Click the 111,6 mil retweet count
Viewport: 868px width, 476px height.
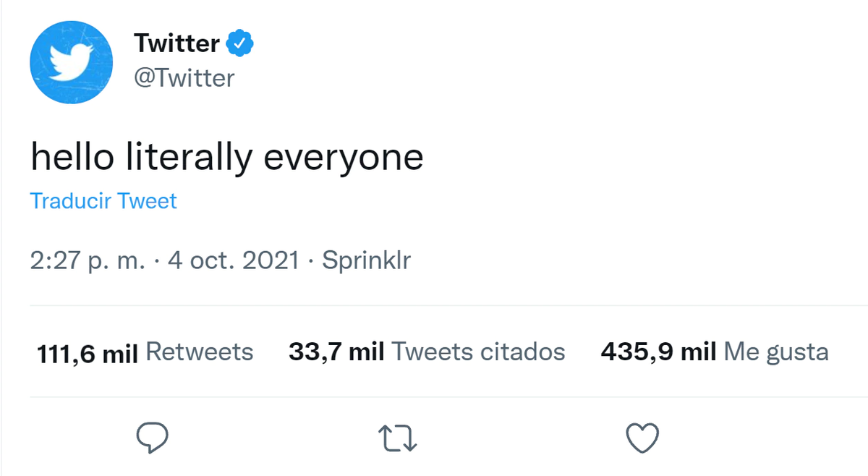click(87, 353)
